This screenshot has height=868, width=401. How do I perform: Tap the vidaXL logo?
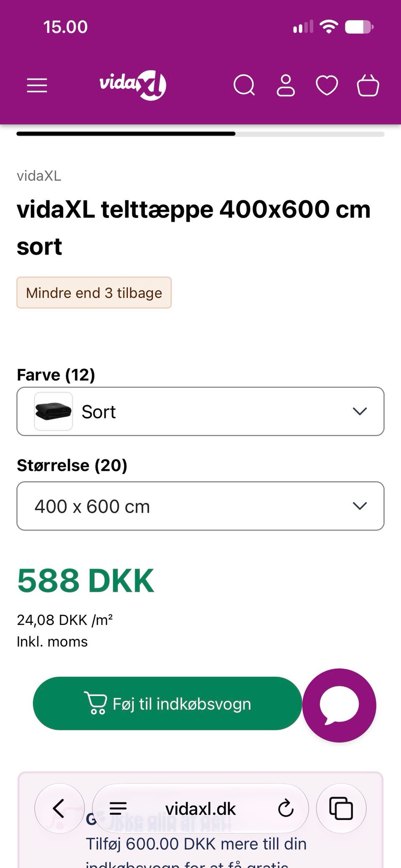click(x=133, y=85)
